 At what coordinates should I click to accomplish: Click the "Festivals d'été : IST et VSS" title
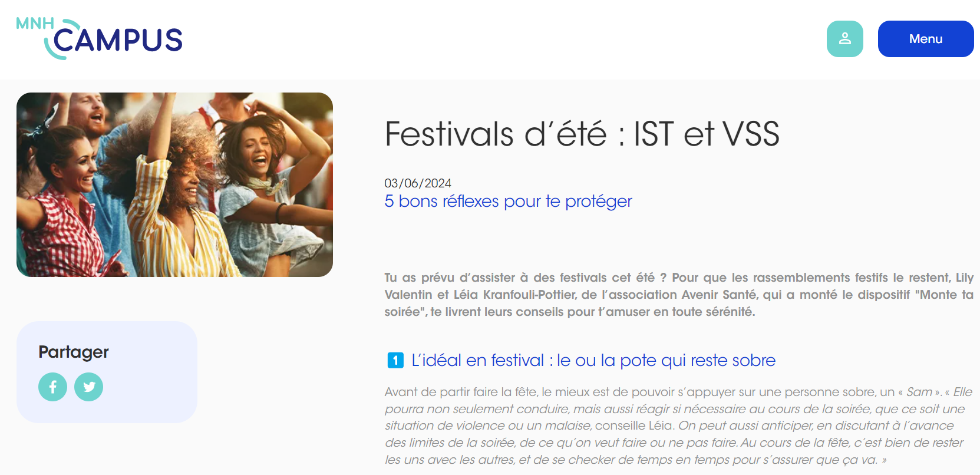coord(582,134)
